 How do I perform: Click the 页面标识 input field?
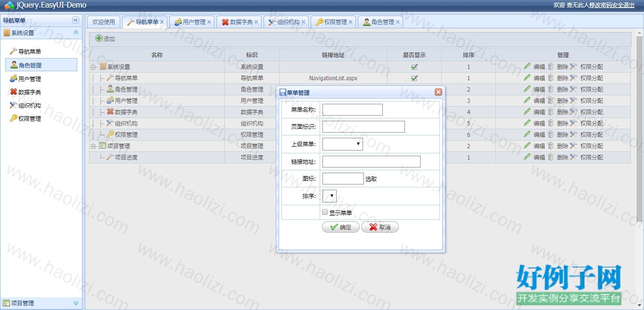363,126
